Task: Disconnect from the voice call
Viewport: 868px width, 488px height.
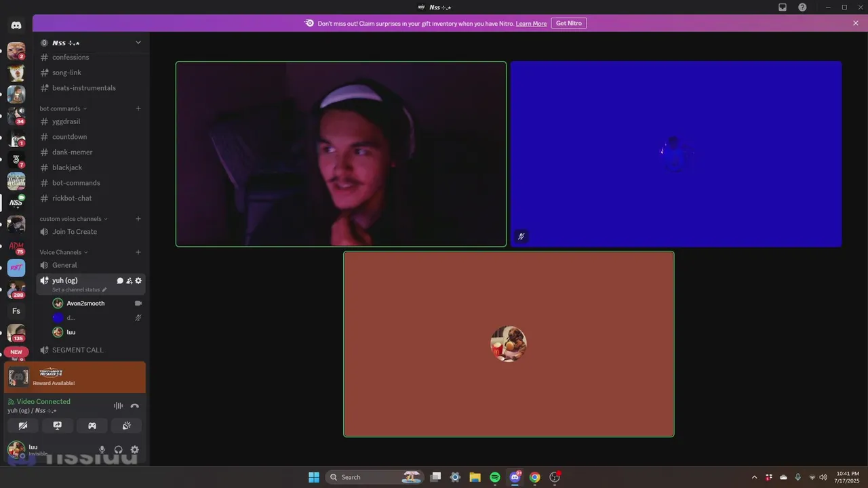Action: coord(134,406)
